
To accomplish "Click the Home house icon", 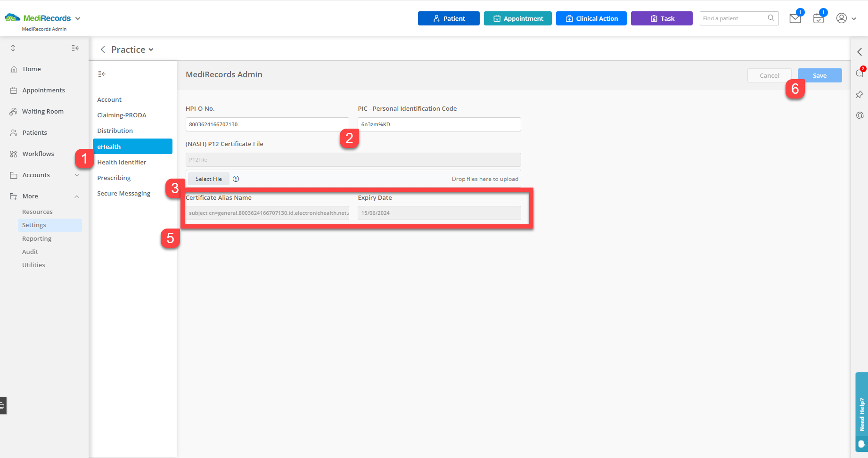I will pos(14,69).
